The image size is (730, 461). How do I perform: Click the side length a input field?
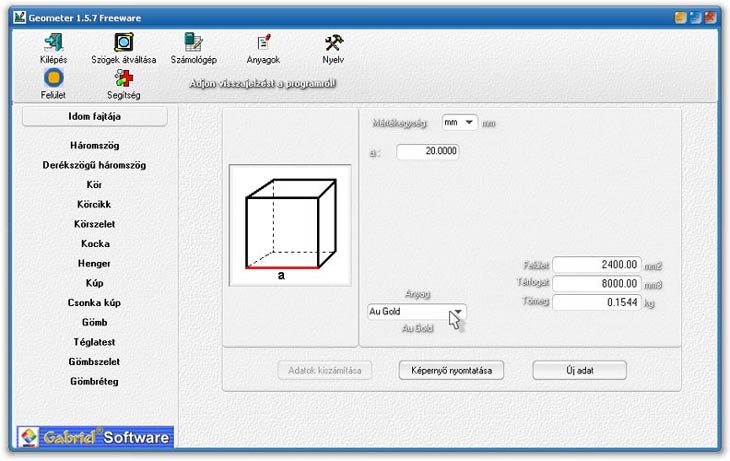[x=426, y=152]
